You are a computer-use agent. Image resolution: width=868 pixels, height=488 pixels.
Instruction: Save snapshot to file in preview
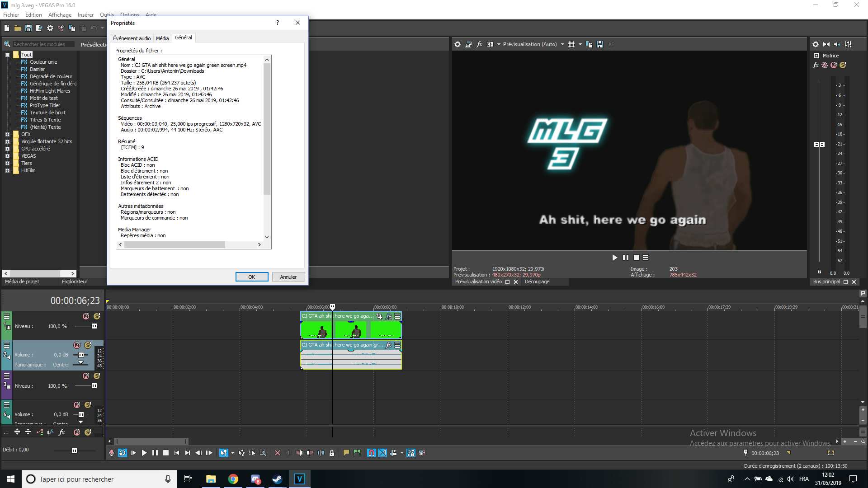coord(600,44)
